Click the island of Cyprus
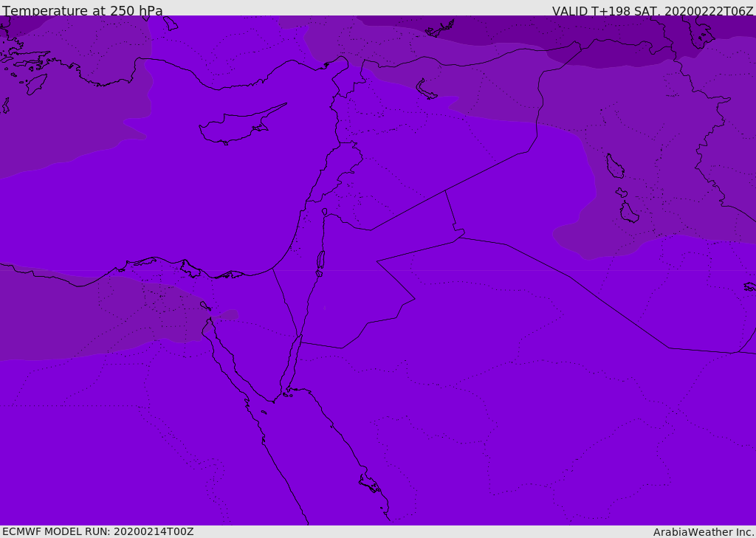This screenshot has width=756, height=538. 235,127
